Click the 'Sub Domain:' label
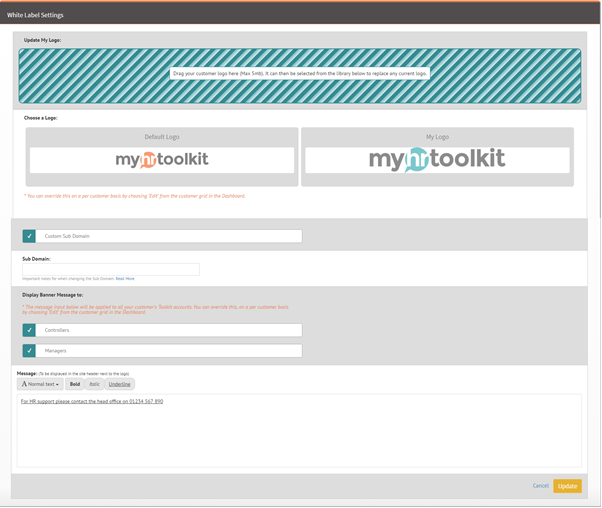This screenshot has height=508, width=602. 36,259
